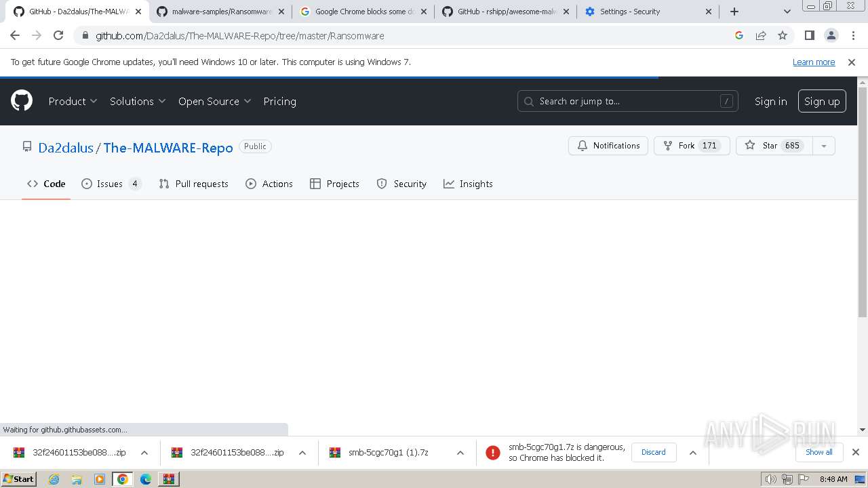Click Sign in
868x488 pixels.
[x=770, y=101]
